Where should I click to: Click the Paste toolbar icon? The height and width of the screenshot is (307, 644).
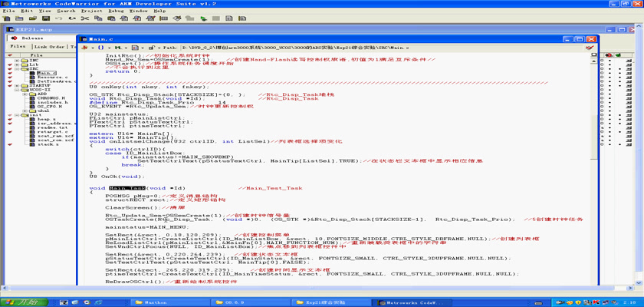[111, 18]
